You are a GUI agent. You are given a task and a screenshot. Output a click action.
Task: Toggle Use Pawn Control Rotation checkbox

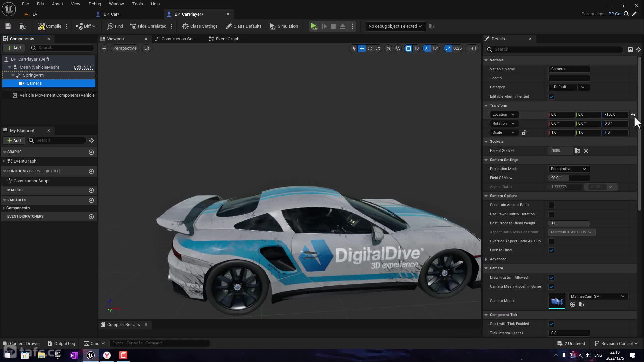pos(551,214)
